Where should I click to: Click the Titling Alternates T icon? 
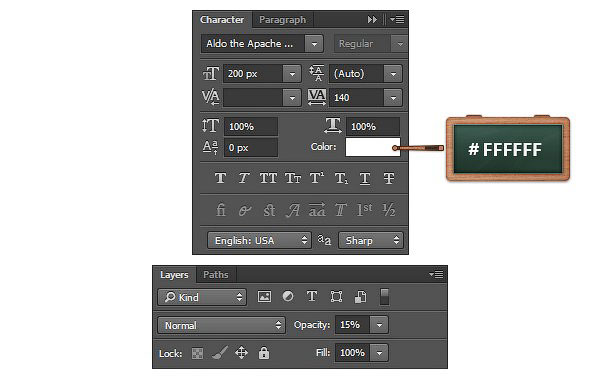(x=341, y=210)
